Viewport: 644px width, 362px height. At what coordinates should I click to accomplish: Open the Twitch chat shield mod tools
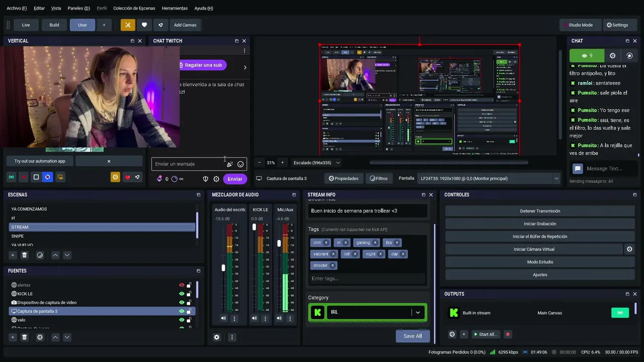(205, 179)
